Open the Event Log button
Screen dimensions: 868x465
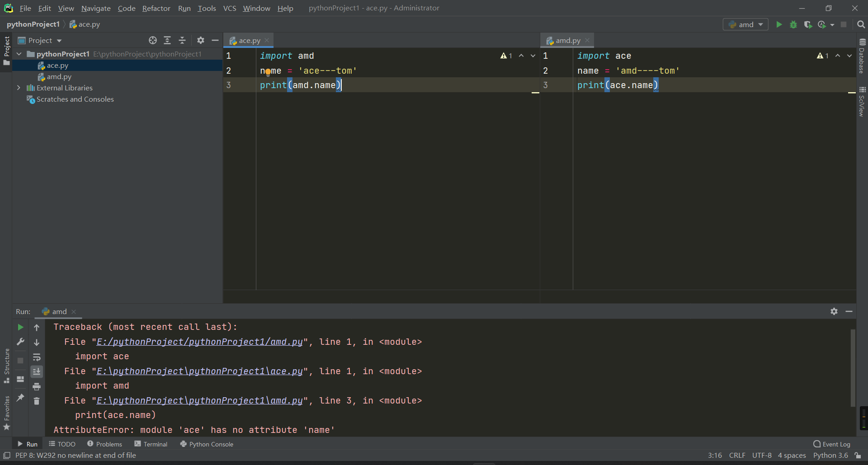tap(831, 444)
